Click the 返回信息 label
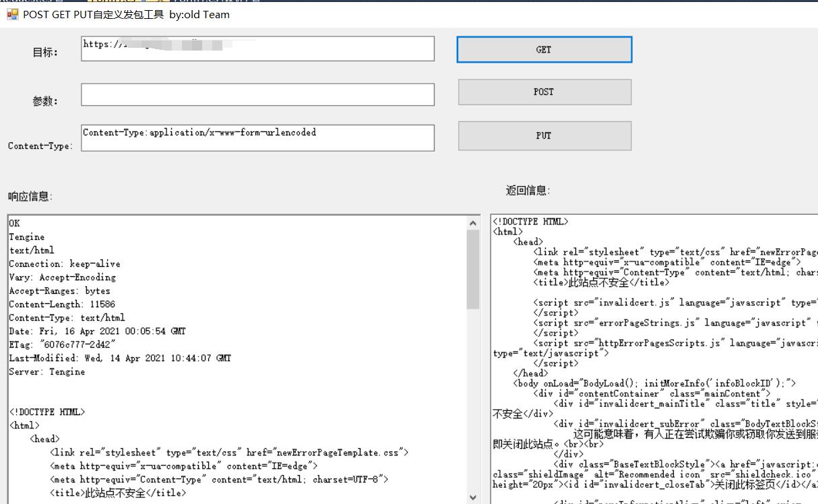The image size is (818, 504). point(528,191)
